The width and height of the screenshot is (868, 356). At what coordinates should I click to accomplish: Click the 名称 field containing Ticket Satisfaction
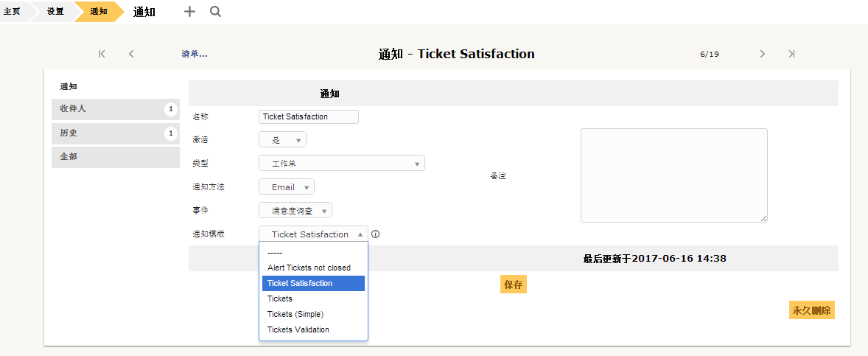pyautogui.click(x=308, y=116)
